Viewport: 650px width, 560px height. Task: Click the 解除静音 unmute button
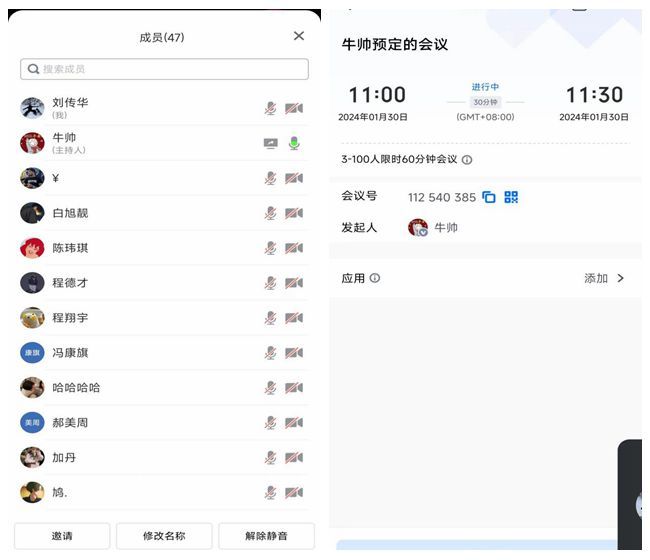coord(266,536)
